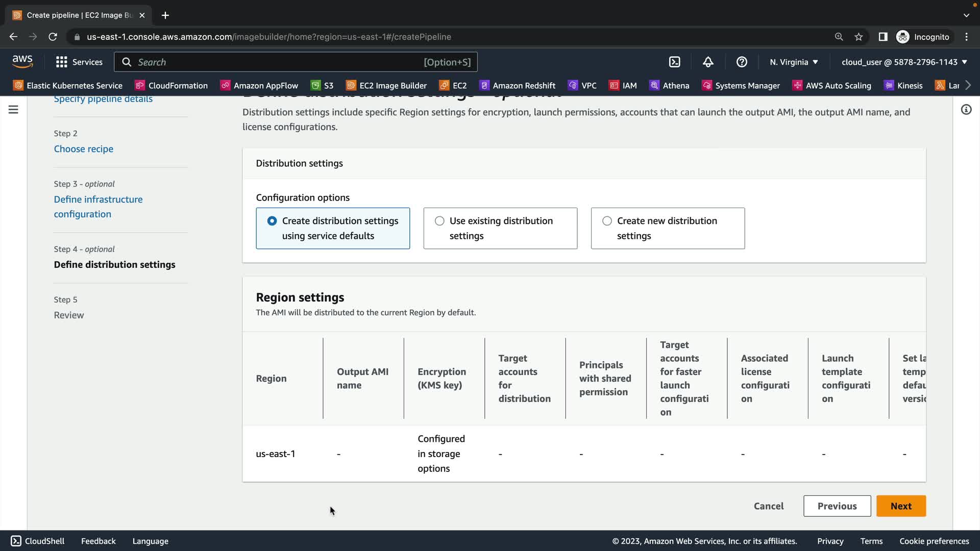This screenshot has width=980, height=551.
Task: Expand the favorites bar overflow chevron
Action: (x=968, y=85)
